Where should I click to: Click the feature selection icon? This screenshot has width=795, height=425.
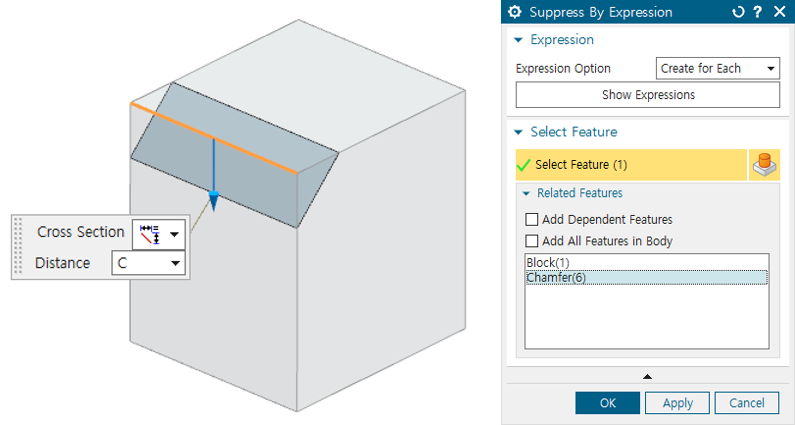pos(765,165)
